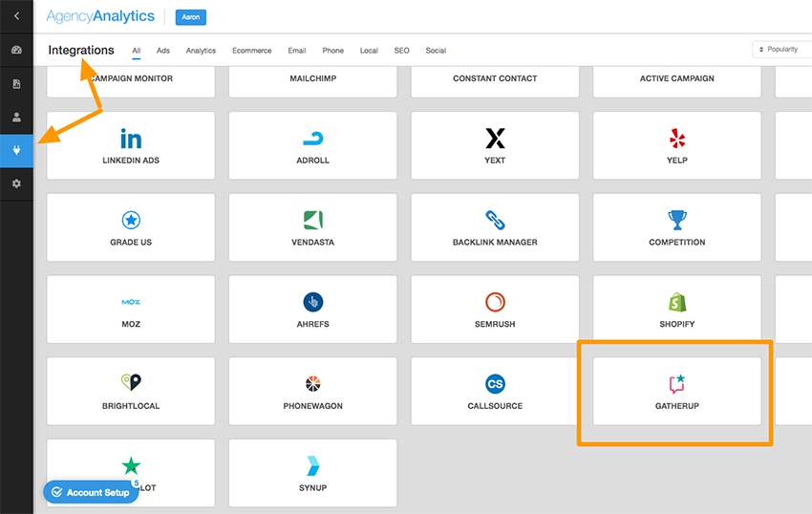Viewport: 812px width, 514px height.
Task: Go to AgencyAnalytics home logo
Action: [x=100, y=16]
